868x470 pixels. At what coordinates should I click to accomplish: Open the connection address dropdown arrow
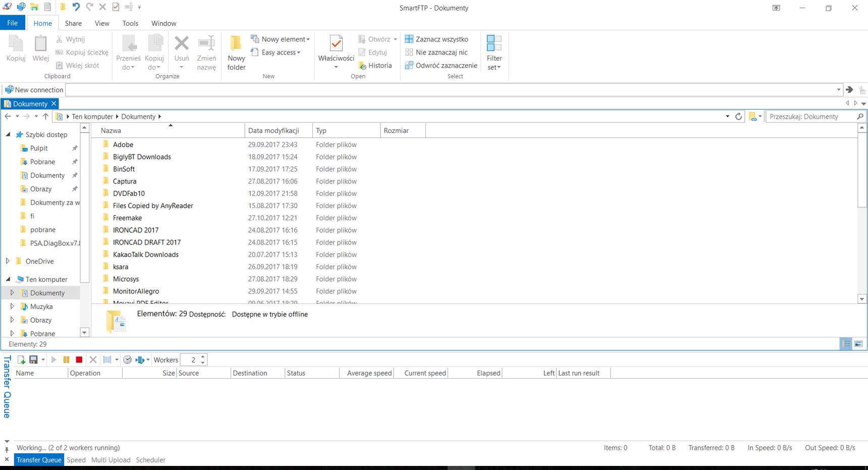839,90
